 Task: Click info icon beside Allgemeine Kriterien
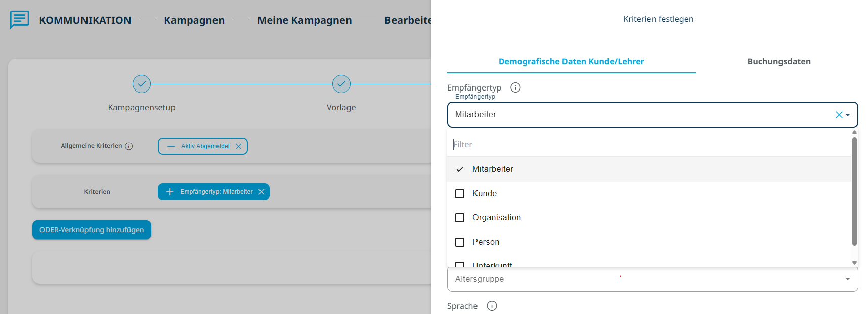pos(129,146)
